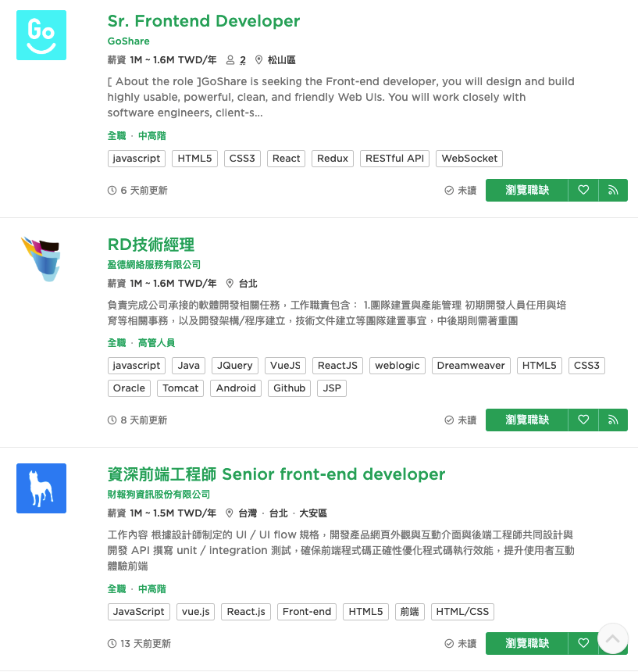Open the Sr. Frontend Developer job title

pyautogui.click(x=203, y=21)
